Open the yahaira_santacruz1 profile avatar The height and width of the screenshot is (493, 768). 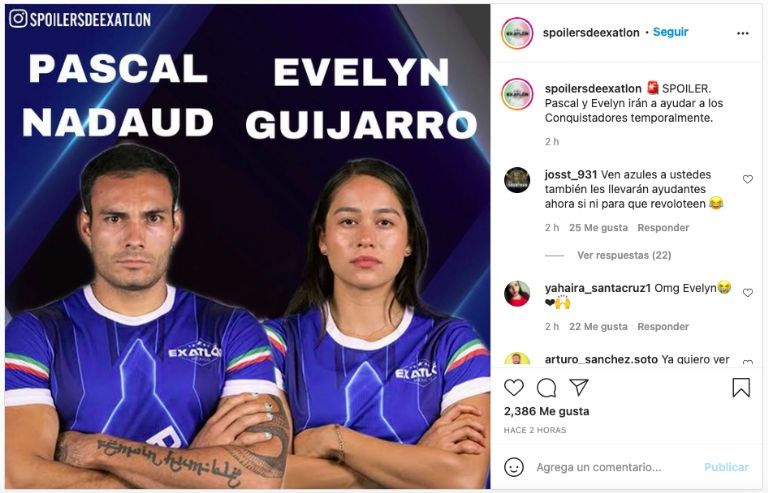(517, 294)
